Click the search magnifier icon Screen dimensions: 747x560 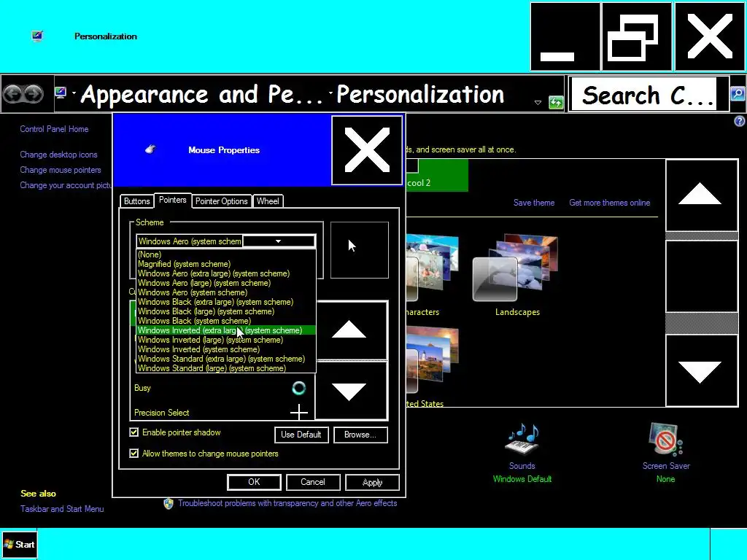(x=738, y=94)
